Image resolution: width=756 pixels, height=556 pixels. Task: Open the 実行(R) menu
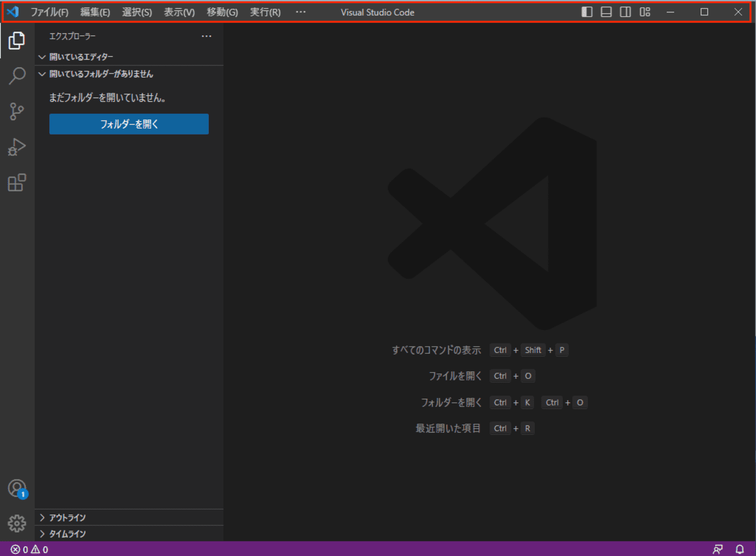click(x=265, y=12)
